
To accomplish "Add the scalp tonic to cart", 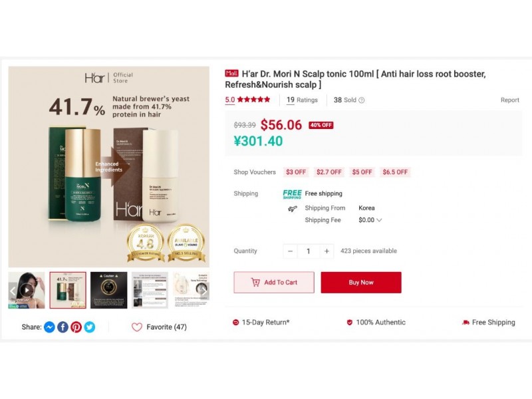I will (274, 282).
